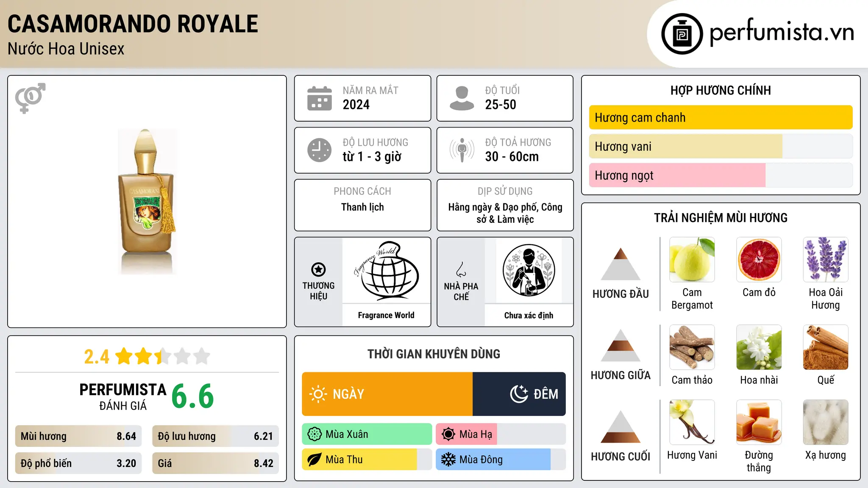The height and width of the screenshot is (488, 868).
Task: Click the Nước Hoa Unisex subtitle
Action: pyautogui.click(x=66, y=49)
